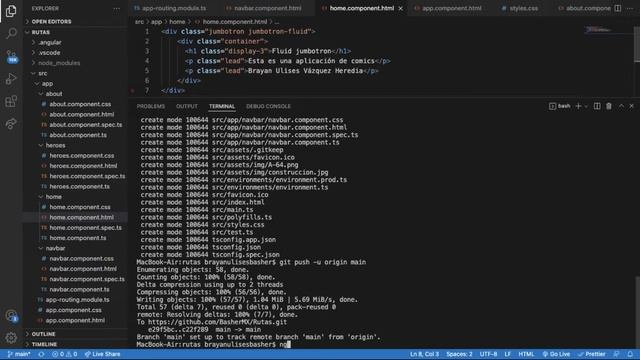The width and height of the screenshot is (640, 360).
Task: Collapse the RUTAS root folder
Action: click(x=76, y=32)
